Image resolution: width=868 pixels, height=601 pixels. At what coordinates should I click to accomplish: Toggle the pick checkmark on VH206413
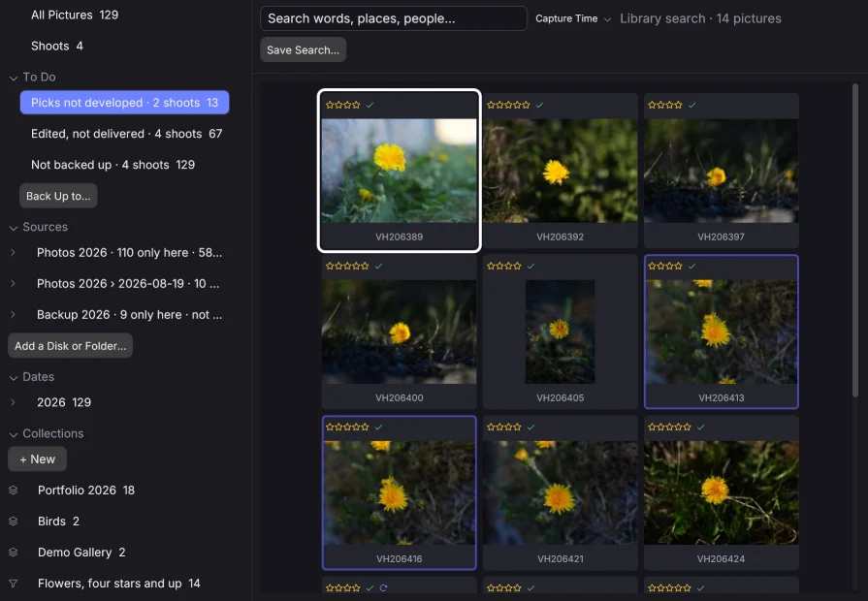click(x=691, y=266)
